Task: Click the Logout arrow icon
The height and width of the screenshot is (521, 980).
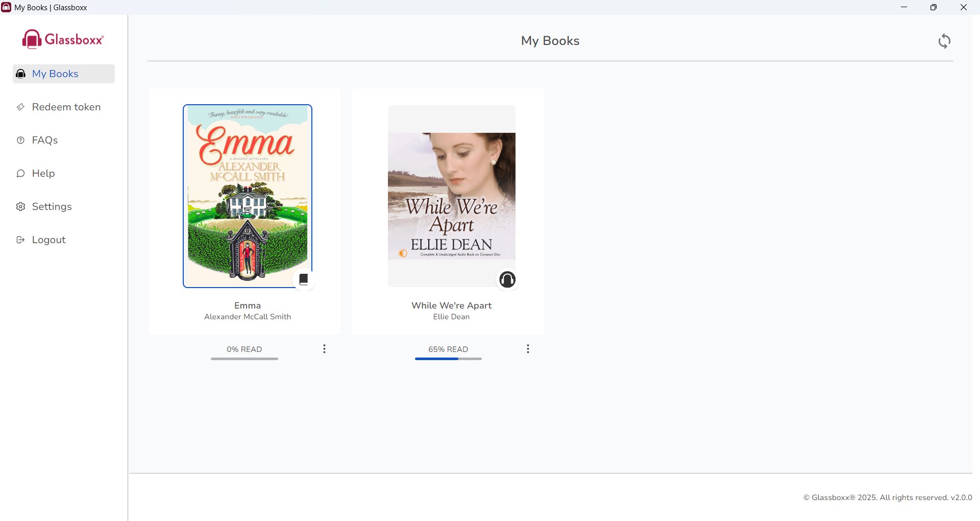Action: 20,240
